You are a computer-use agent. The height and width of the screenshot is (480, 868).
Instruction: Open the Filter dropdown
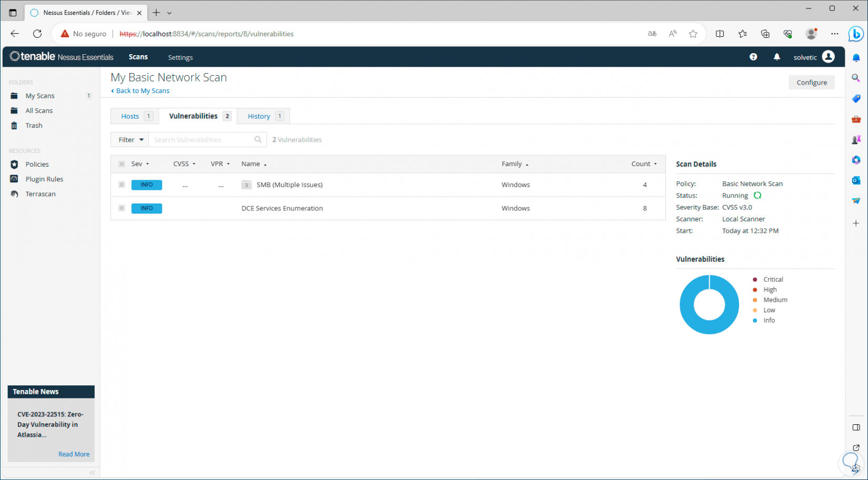point(130,139)
